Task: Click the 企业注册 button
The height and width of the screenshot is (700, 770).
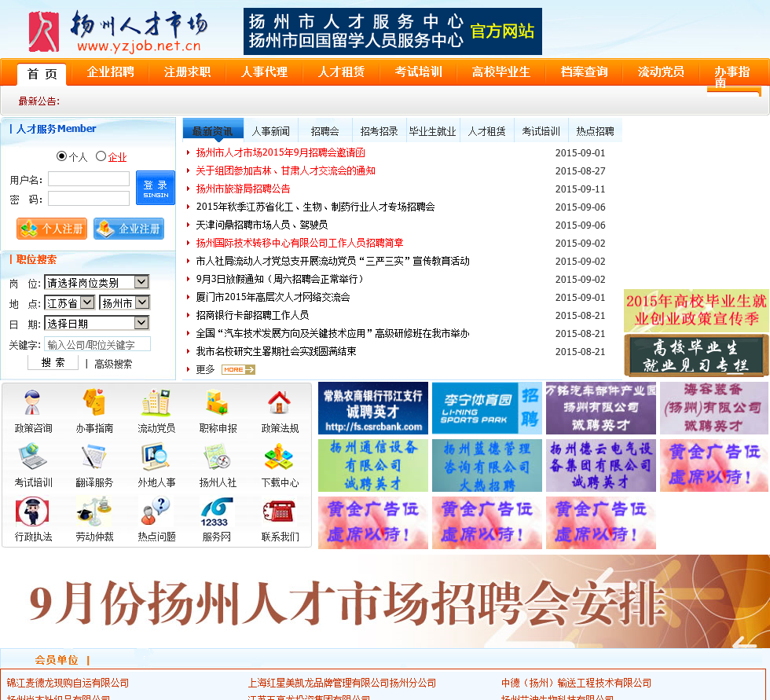Action: [129, 229]
